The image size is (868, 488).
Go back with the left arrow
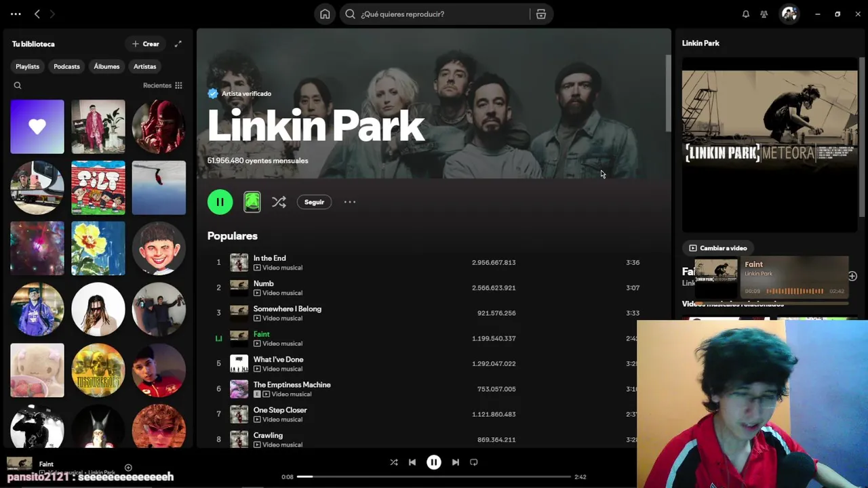(37, 14)
